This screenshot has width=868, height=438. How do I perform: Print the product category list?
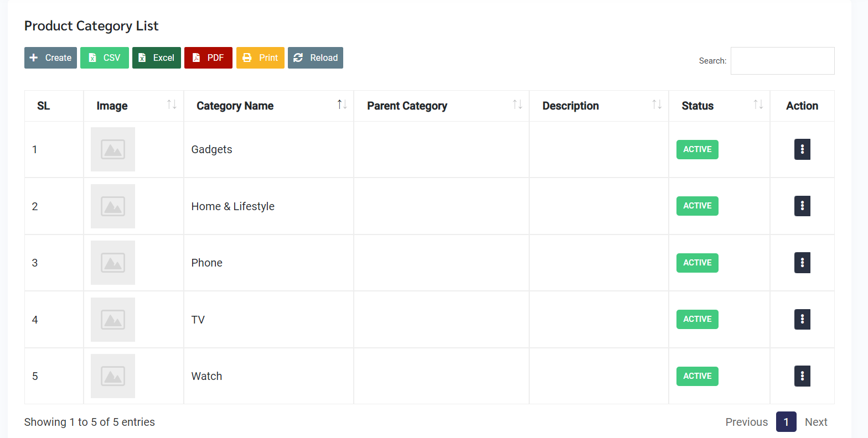(x=260, y=58)
